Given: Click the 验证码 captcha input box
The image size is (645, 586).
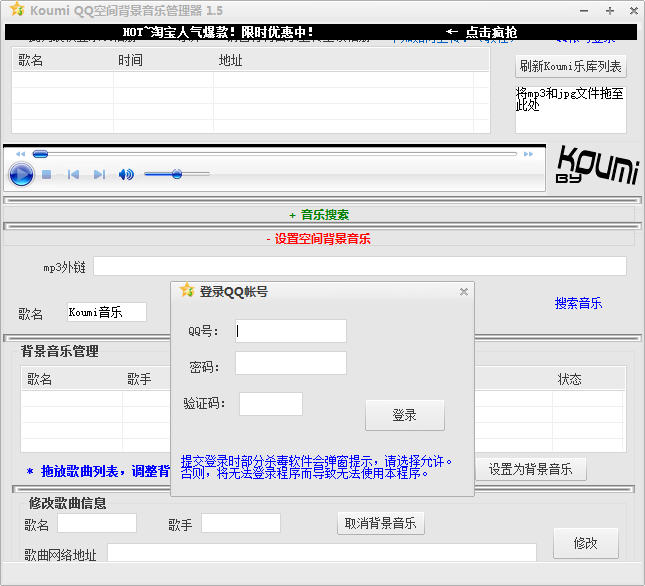Looking at the screenshot, I should click(270, 404).
